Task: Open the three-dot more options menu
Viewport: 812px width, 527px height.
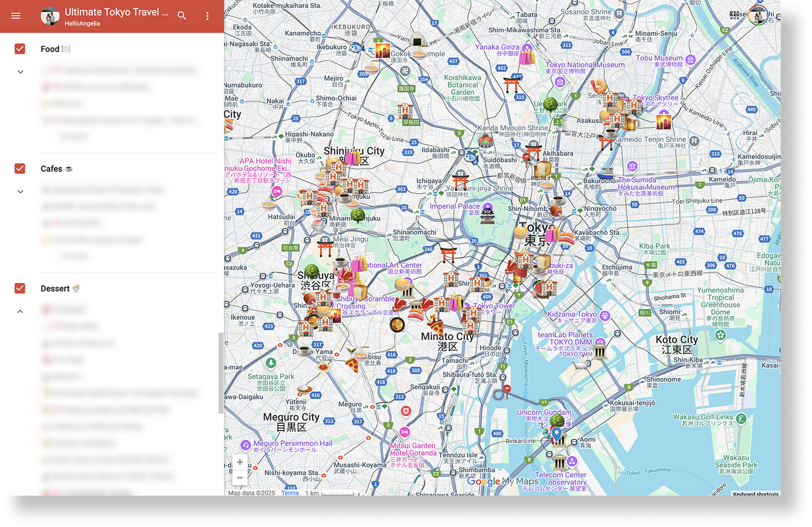Action: point(207,16)
